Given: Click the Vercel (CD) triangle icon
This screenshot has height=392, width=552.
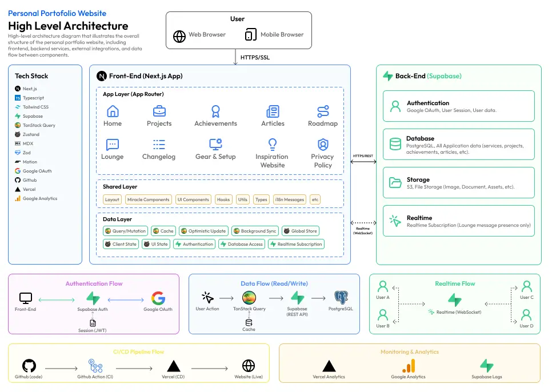Looking at the screenshot, I should (174, 366).
